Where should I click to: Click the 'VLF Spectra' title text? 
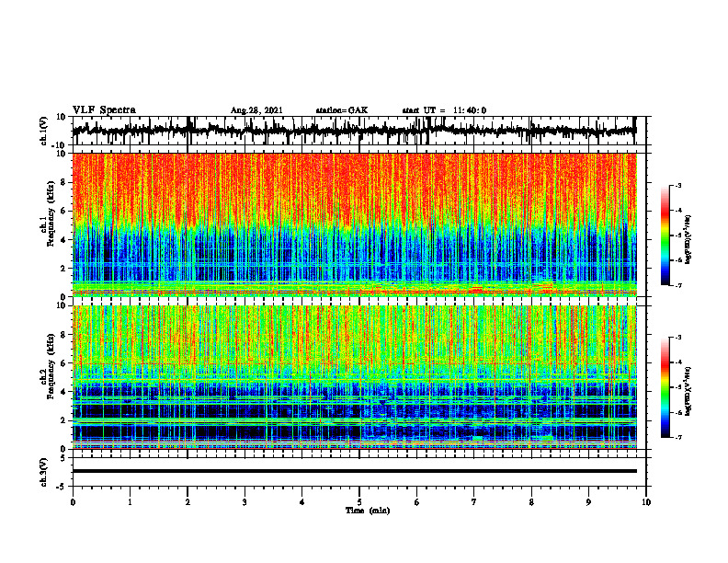(x=104, y=110)
